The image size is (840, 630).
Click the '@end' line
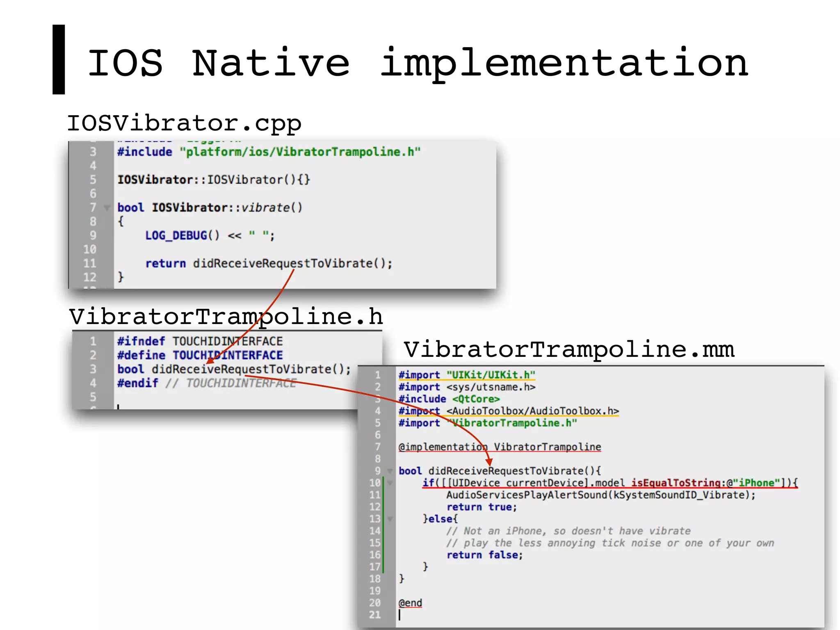pos(410,603)
